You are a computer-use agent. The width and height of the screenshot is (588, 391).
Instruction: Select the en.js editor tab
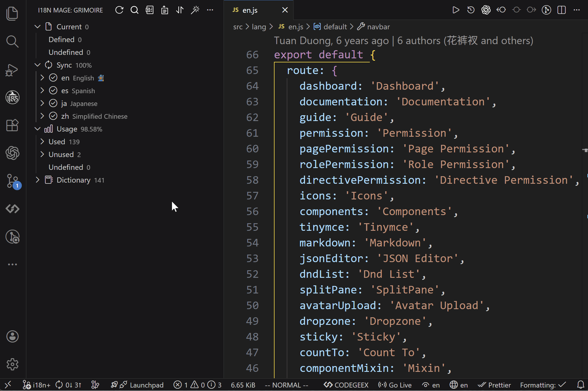(x=250, y=10)
